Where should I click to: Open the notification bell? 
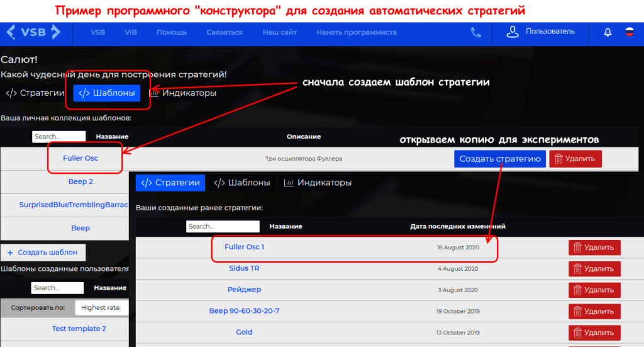point(608,33)
